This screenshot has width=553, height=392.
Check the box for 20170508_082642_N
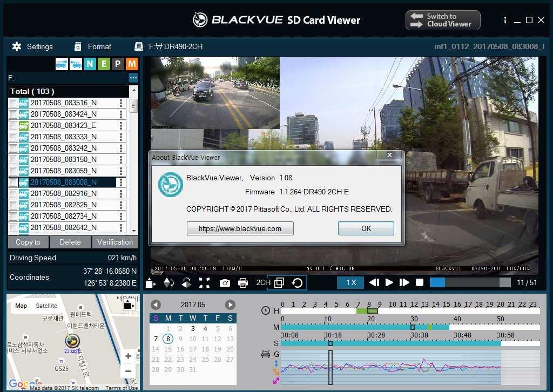[13, 228]
